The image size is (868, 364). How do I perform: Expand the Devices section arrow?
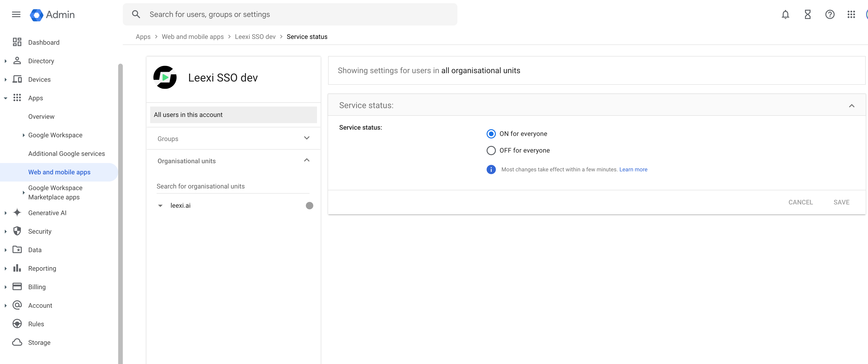tap(5, 79)
